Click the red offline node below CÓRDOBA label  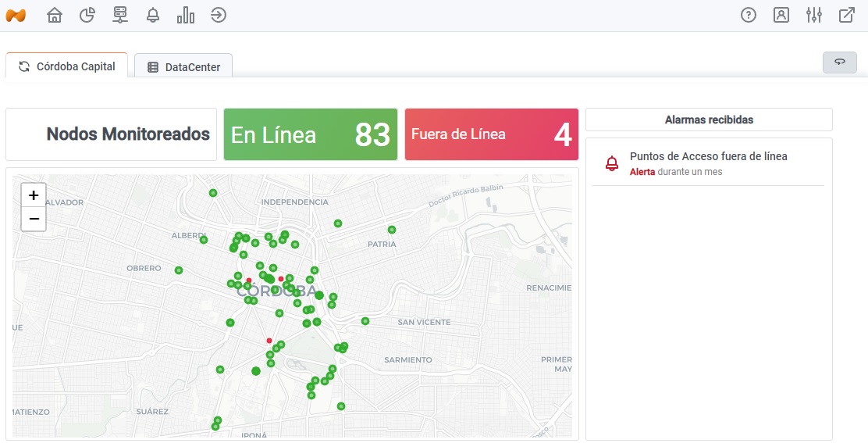[269, 341]
